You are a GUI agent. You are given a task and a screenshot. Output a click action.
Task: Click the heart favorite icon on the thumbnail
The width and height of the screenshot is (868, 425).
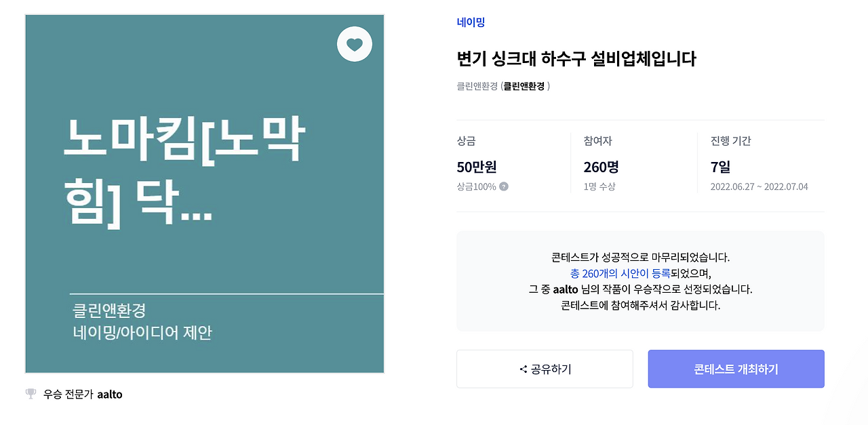point(354,43)
